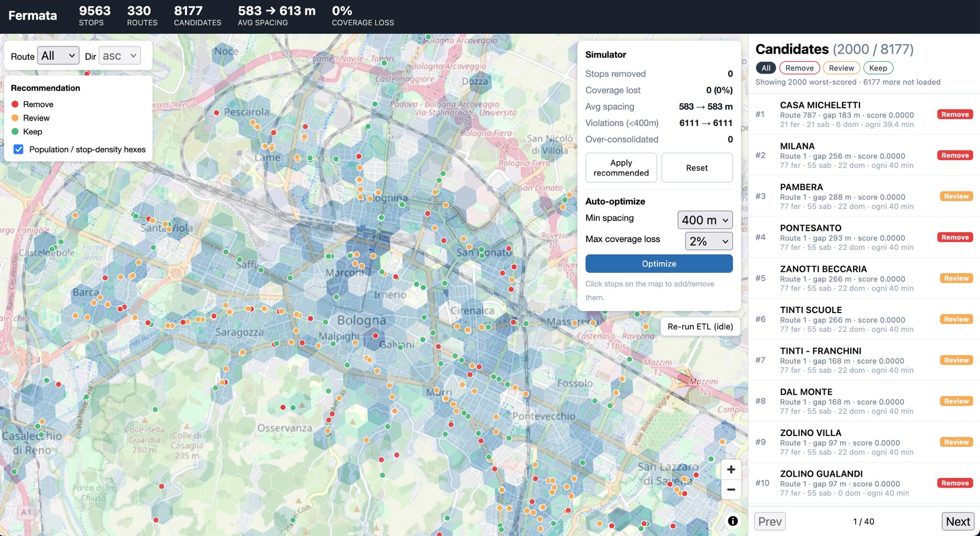Click Review badge on PAMBERA row
980x536 pixels.
coord(956,196)
